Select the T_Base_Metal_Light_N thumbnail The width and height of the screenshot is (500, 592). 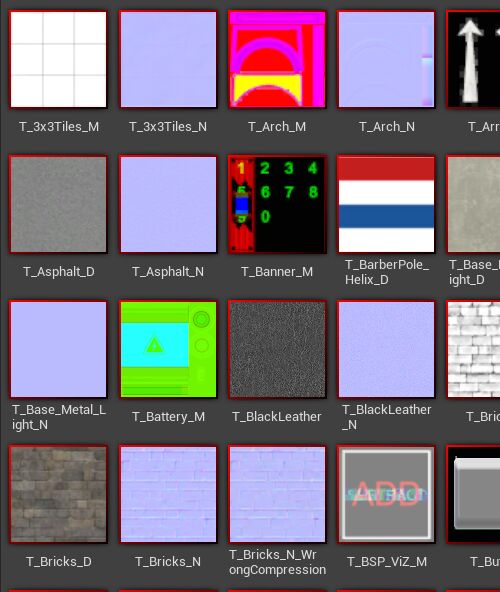(59, 349)
